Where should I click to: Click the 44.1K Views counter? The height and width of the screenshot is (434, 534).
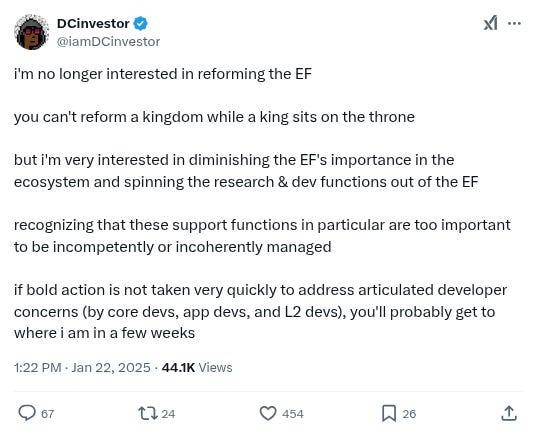(197, 368)
